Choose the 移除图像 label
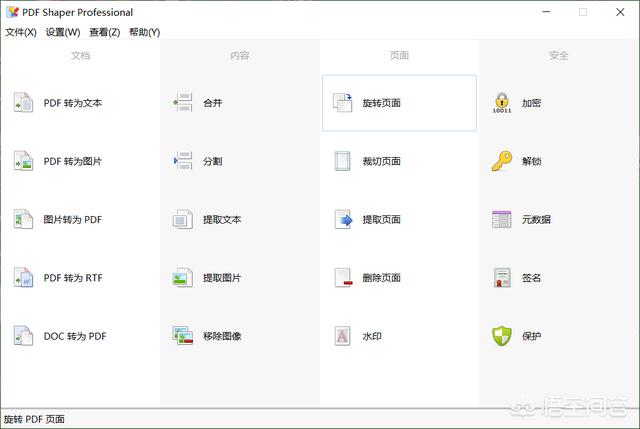Screen dimensions: 640x429 222,336
